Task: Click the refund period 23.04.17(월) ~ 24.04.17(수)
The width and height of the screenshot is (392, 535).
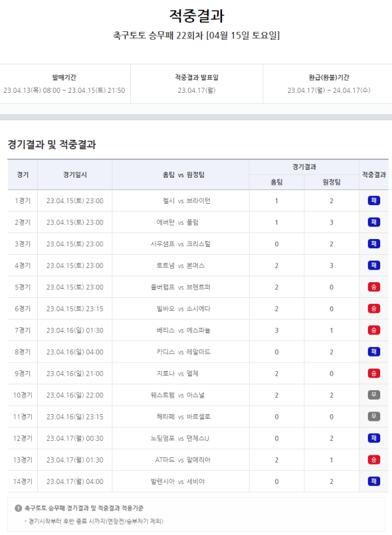Action: [x=329, y=90]
